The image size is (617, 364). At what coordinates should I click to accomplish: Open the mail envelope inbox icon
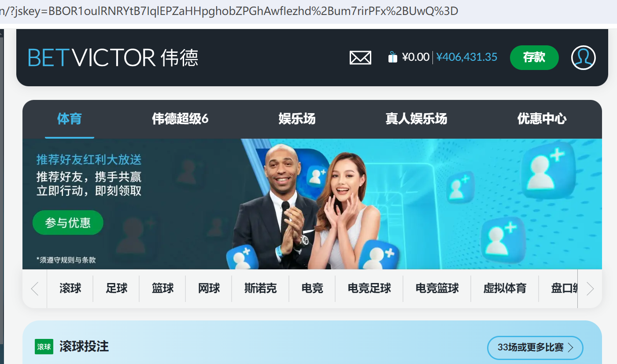pos(360,58)
